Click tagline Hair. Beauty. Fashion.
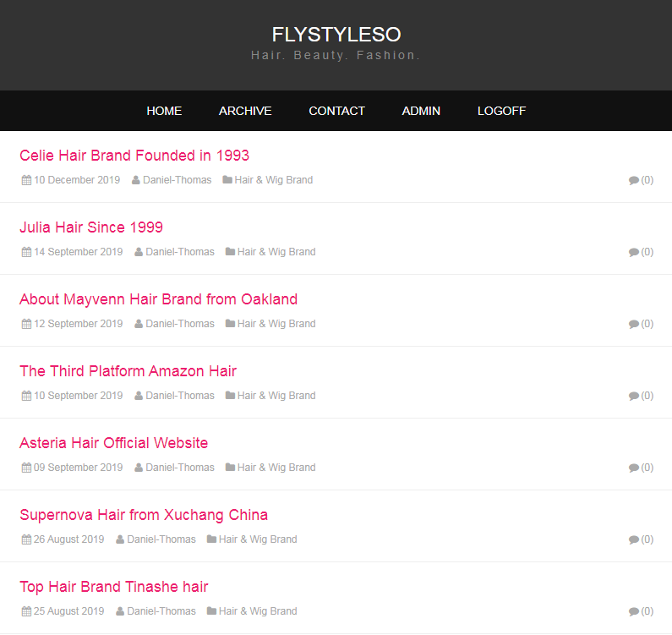This screenshot has width=672, height=635. 336,55
